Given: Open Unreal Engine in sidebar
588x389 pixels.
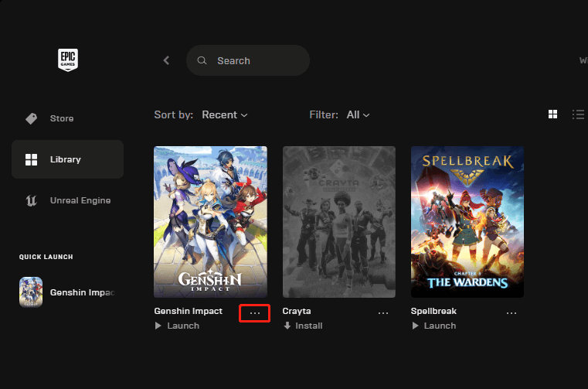Looking at the screenshot, I should click(67, 200).
